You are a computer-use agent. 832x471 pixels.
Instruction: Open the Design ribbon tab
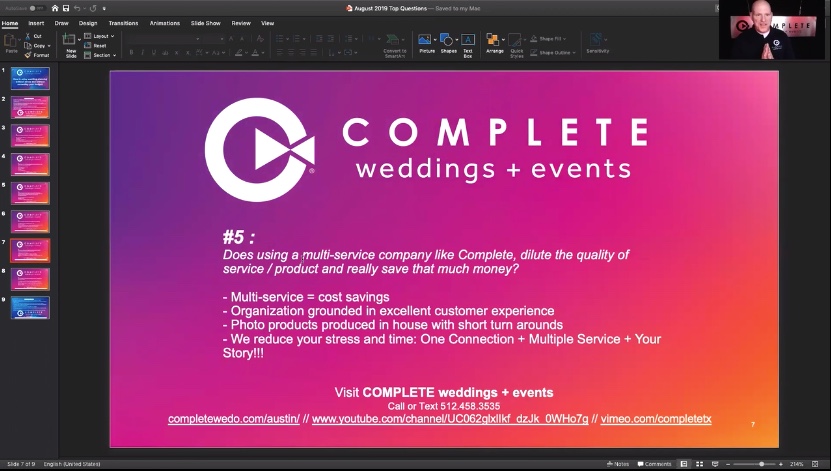(x=88, y=23)
